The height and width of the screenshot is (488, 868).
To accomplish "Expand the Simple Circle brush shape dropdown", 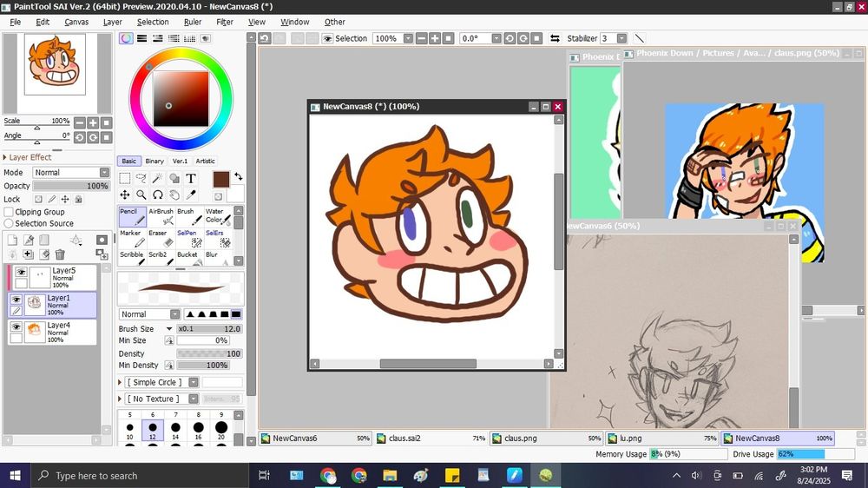I will 193,382.
